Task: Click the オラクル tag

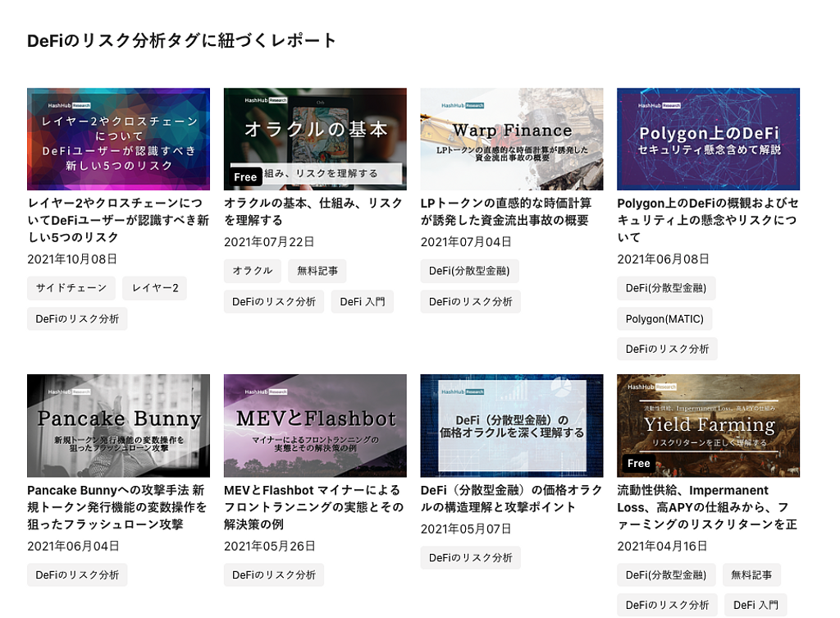Action: tap(252, 271)
